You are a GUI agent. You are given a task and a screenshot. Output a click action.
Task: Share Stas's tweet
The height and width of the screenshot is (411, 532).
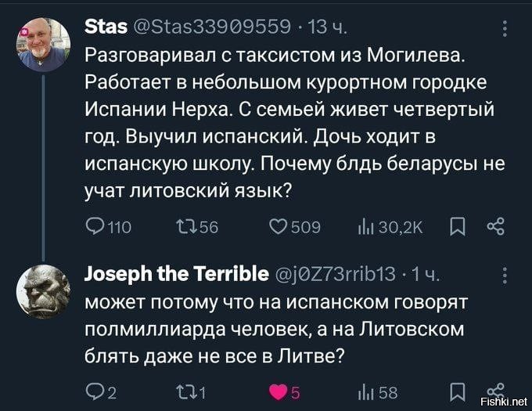click(x=495, y=227)
